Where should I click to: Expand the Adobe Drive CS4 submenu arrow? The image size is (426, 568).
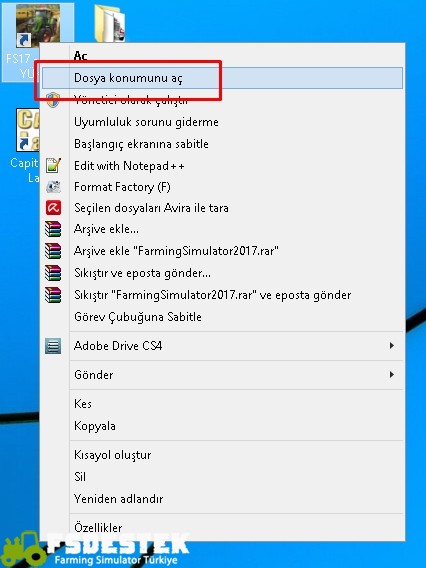tap(392, 346)
